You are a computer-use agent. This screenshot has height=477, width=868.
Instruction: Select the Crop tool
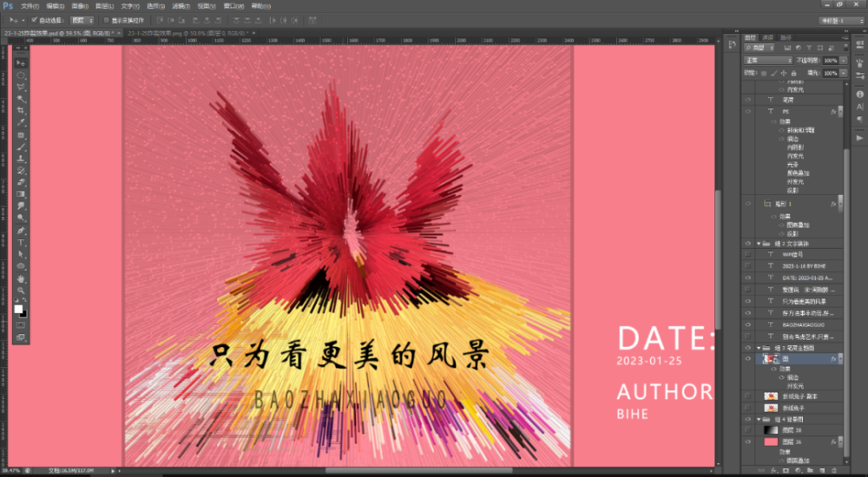point(21,111)
